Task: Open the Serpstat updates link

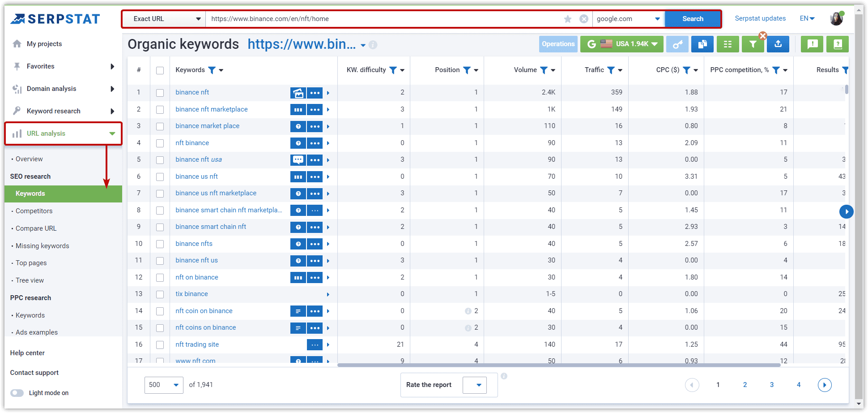Action: coord(760,18)
